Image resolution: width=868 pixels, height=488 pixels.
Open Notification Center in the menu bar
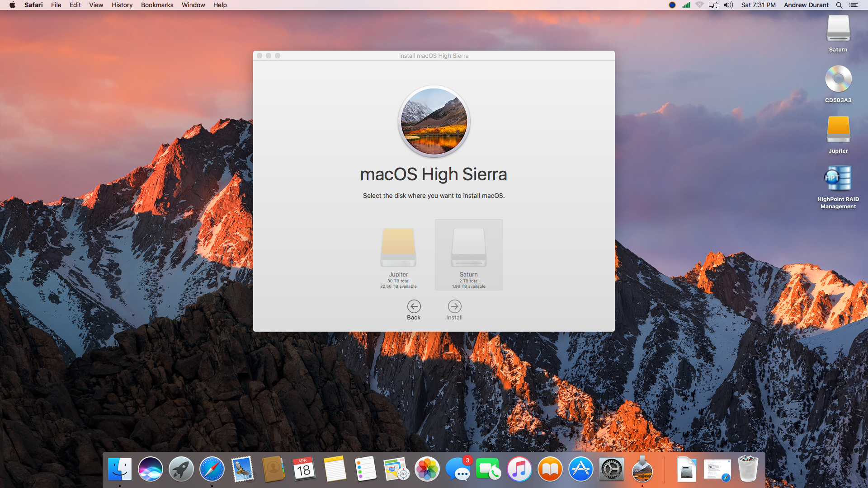click(x=854, y=5)
